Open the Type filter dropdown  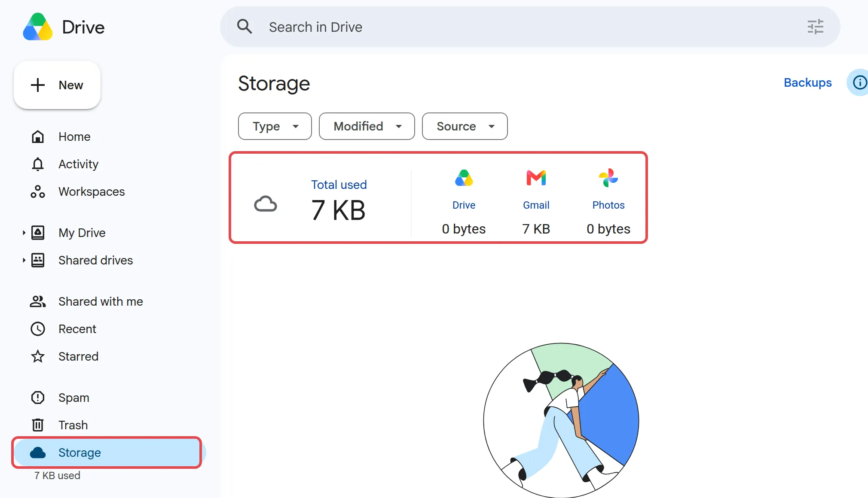tap(275, 126)
